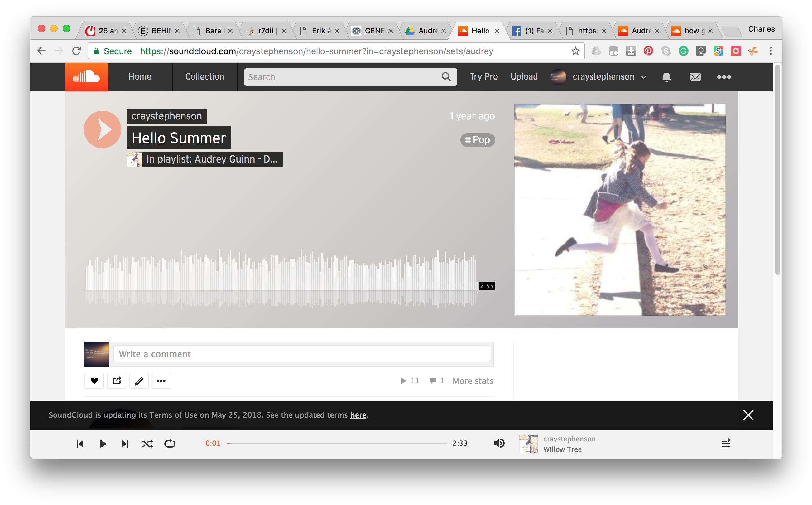Click the now-playing artwork thumbnail
Image resolution: width=812 pixels, height=505 pixels.
pyautogui.click(x=528, y=444)
